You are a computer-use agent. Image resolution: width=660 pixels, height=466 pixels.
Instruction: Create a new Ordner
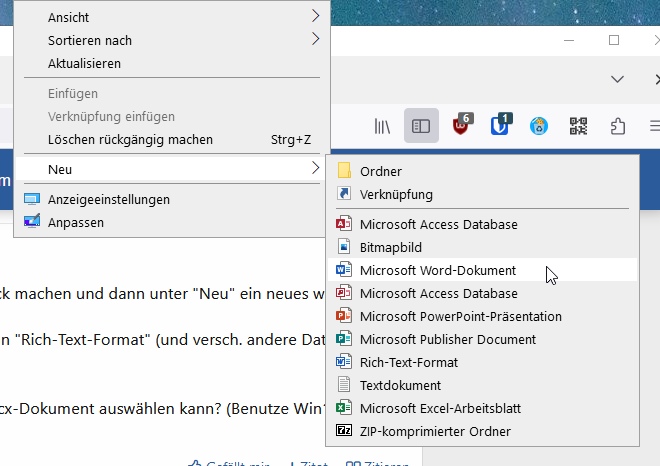click(482, 171)
